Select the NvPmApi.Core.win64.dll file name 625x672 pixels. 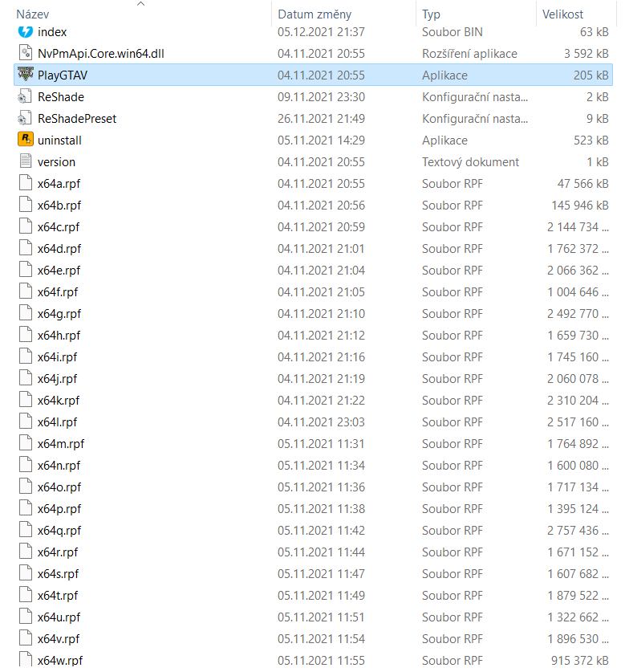100,54
